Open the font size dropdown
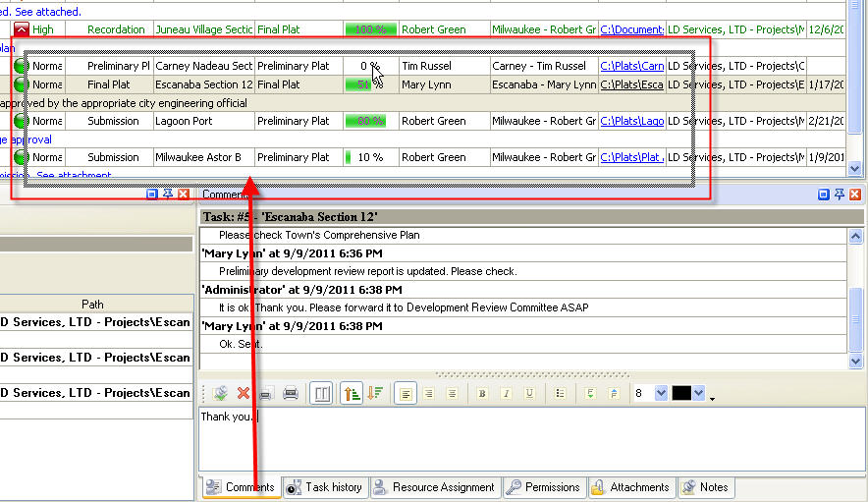This screenshot has width=868, height=502. pyautogui.click(x=660, y=393)
